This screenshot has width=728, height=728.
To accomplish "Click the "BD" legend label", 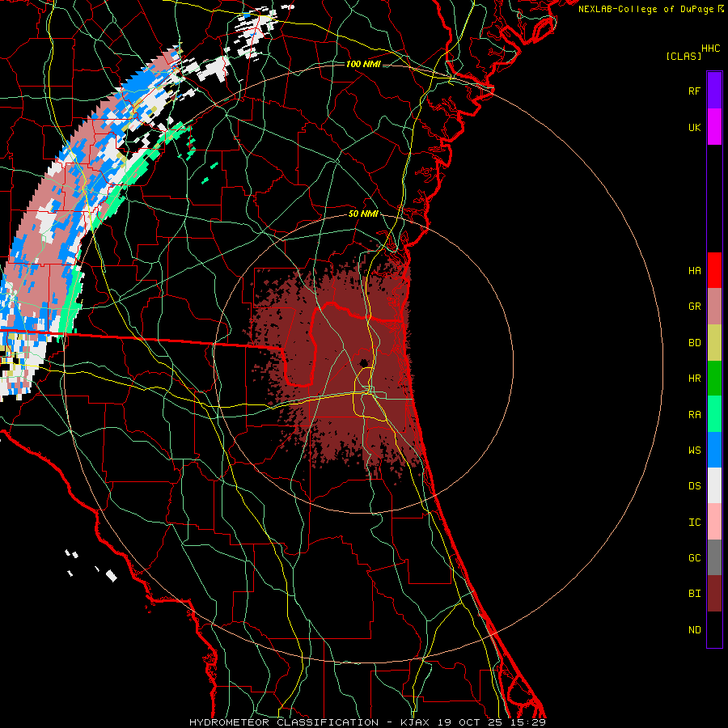I will [x=694, y=343].
